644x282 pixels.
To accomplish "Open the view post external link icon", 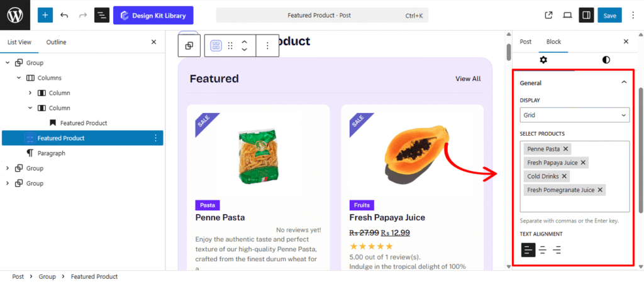I will [x=548, y=15].
